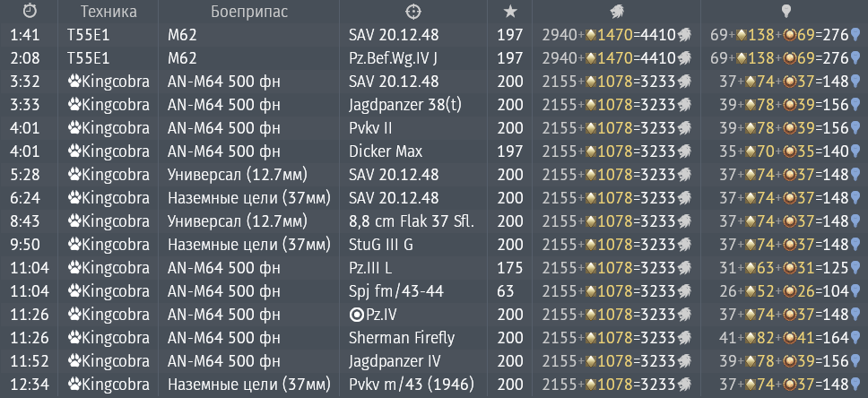
Task: Click the research point bulb header icon
Action: click(785, 12)
